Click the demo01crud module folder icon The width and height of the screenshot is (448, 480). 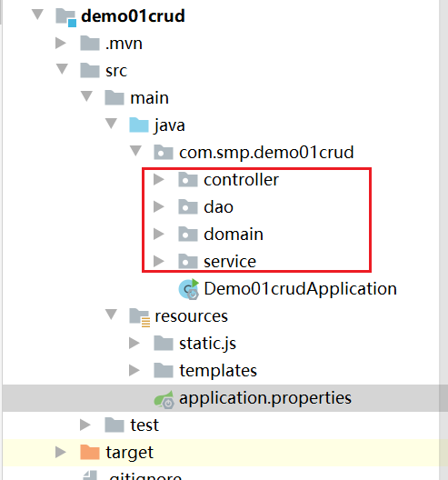[65, 17]
